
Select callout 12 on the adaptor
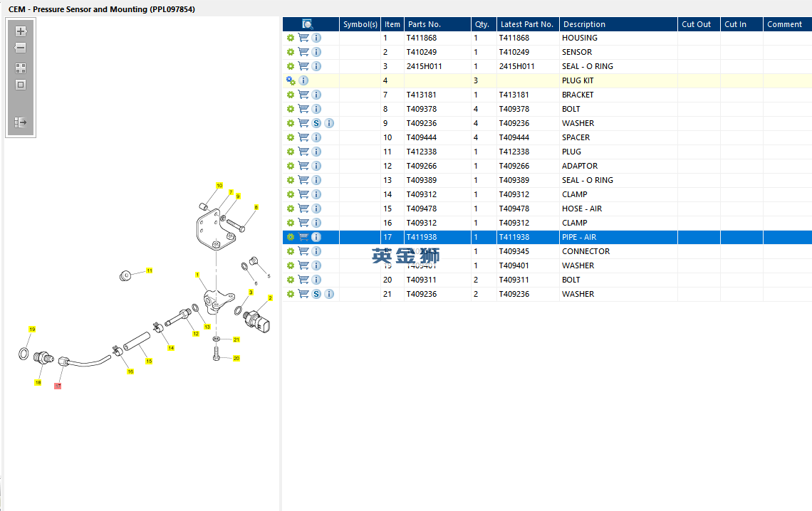click(x=196, y=334)
